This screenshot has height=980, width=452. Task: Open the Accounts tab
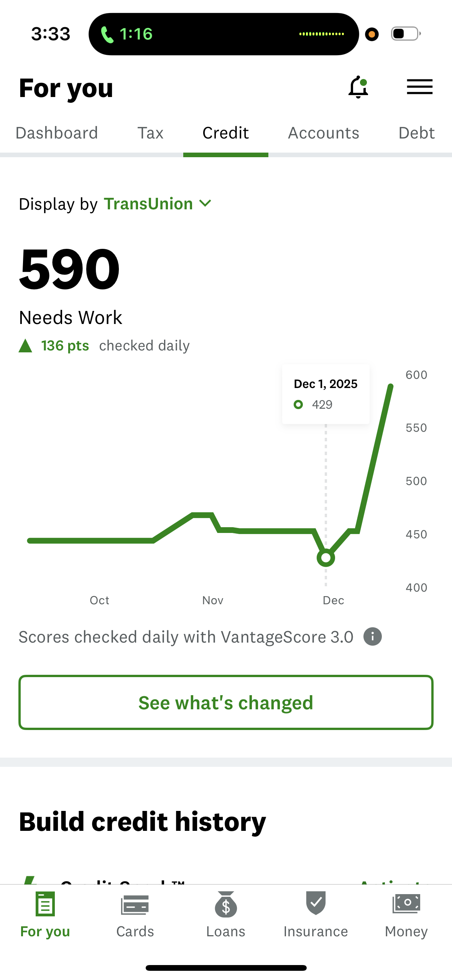pos(324,133)
